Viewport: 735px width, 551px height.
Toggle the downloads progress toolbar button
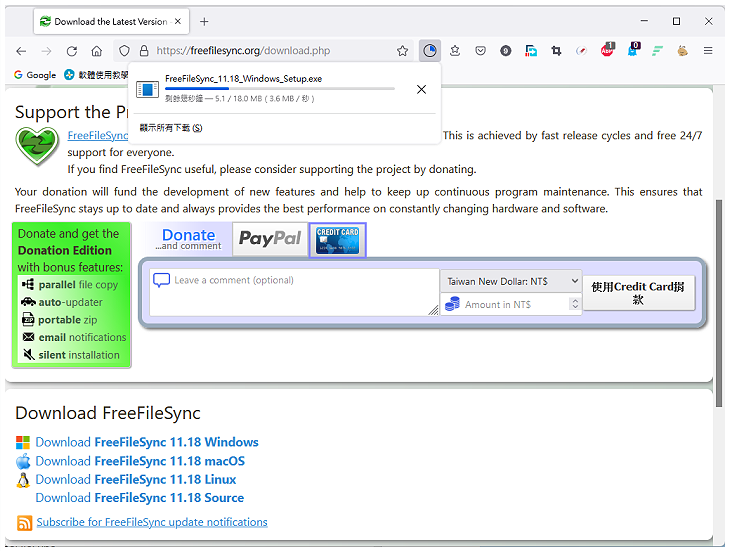click(430, 51)
